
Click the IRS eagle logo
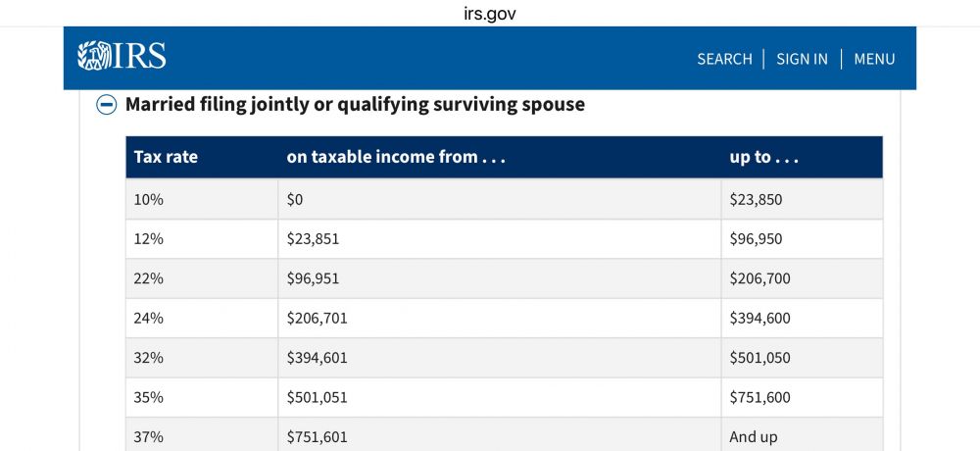click(122, 57)
